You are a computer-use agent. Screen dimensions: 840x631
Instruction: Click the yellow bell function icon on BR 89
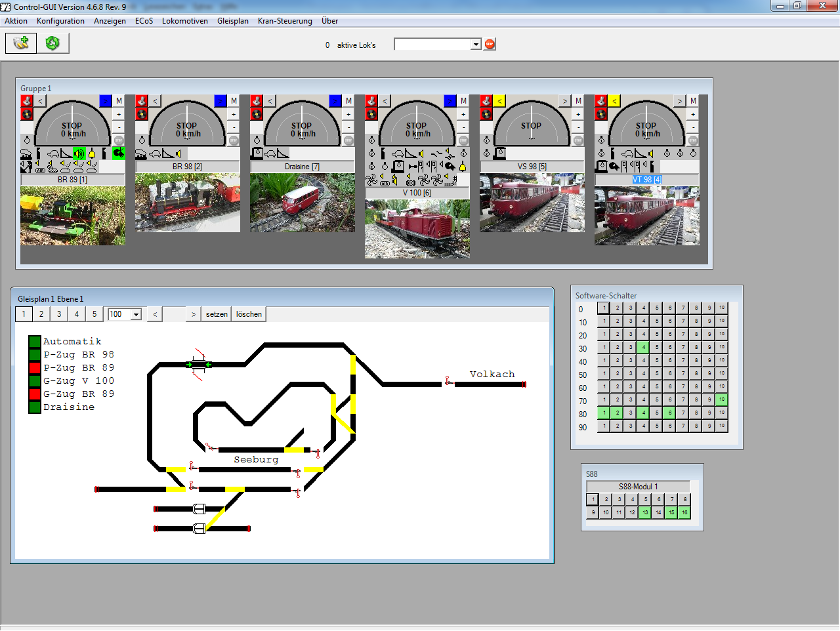[92, 153]
